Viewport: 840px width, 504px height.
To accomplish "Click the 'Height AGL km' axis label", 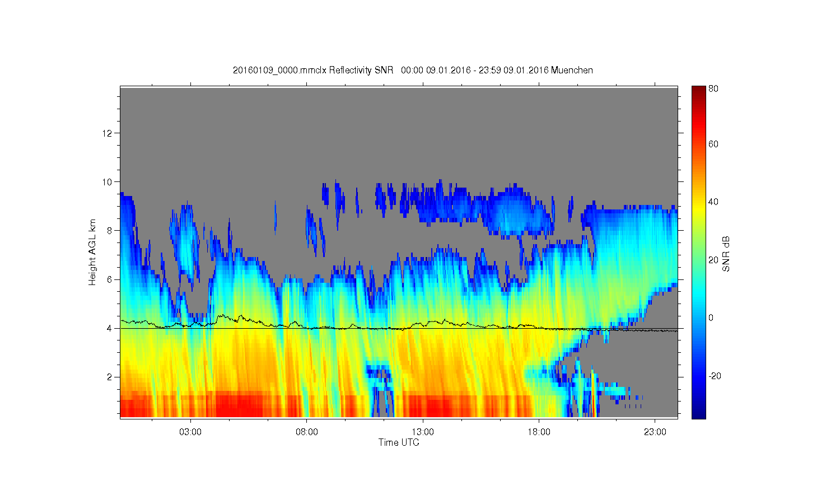I will [x=92, y=252].
